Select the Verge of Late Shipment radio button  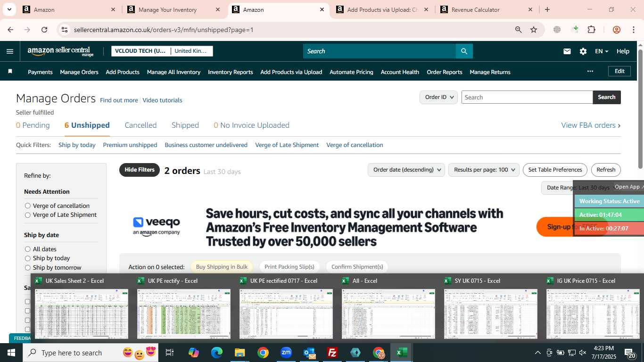point(28,215)
